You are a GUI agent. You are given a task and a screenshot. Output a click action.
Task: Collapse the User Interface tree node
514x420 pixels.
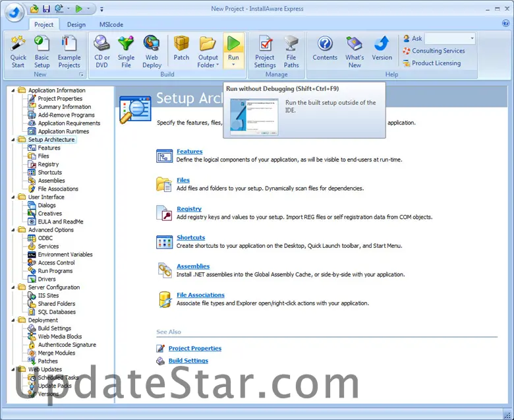point(13,197)
